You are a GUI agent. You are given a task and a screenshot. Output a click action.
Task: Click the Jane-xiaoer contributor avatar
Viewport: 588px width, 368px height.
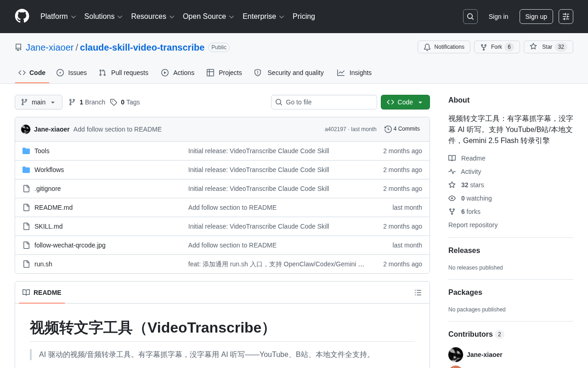tap(456, 355)
